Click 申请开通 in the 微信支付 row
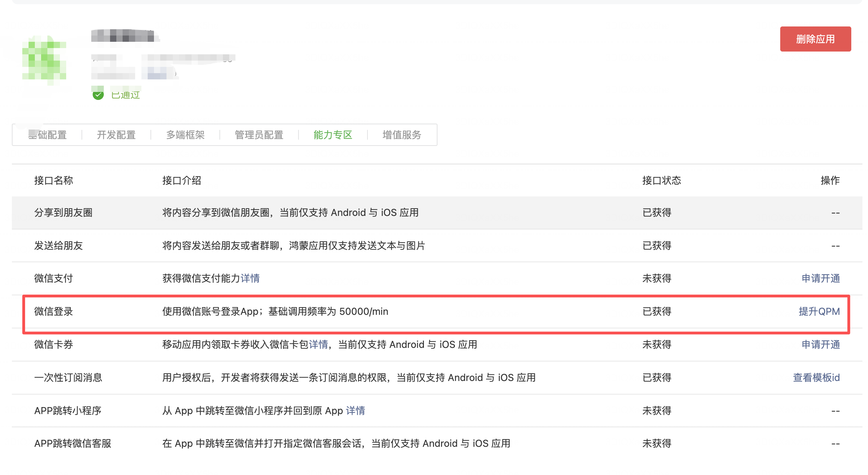Viewport: 868px width, 475px height. [x=821, y=278]
